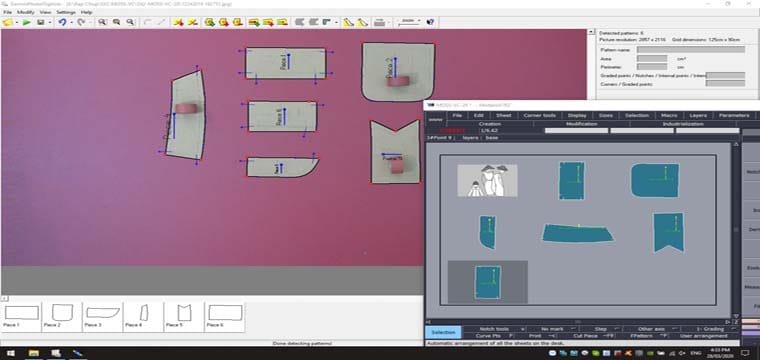
Task: Open File Explorer from Windows taskbar
Action: [33, 353]
